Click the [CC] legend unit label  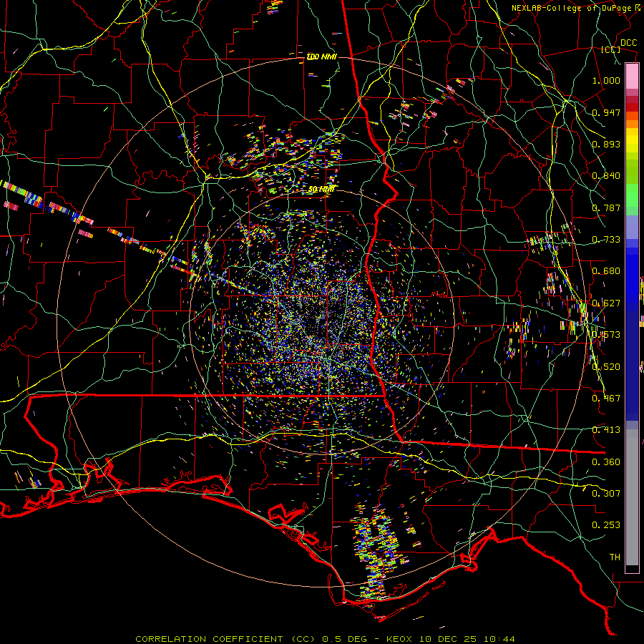point(611,49)
